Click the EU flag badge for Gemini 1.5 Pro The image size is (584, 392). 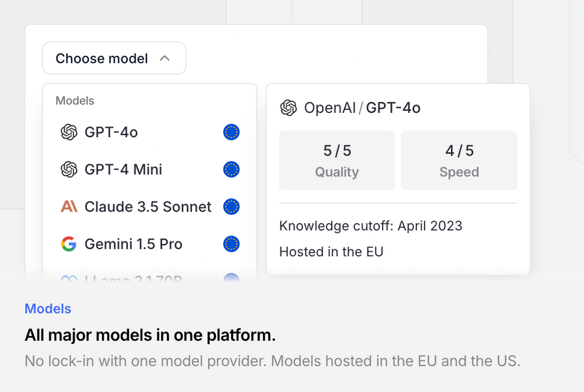231,244
